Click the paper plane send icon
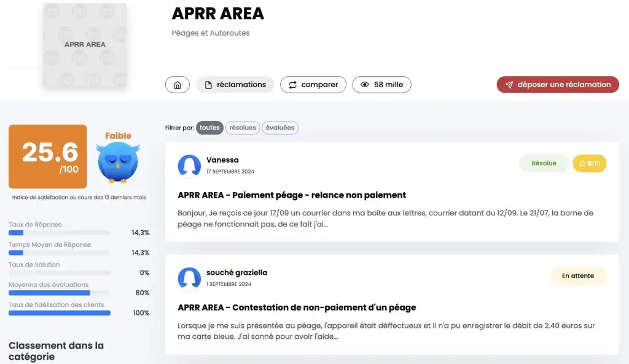Image resolution: width=629 pixels, height=364 pixels. click(x=509, y=85)
